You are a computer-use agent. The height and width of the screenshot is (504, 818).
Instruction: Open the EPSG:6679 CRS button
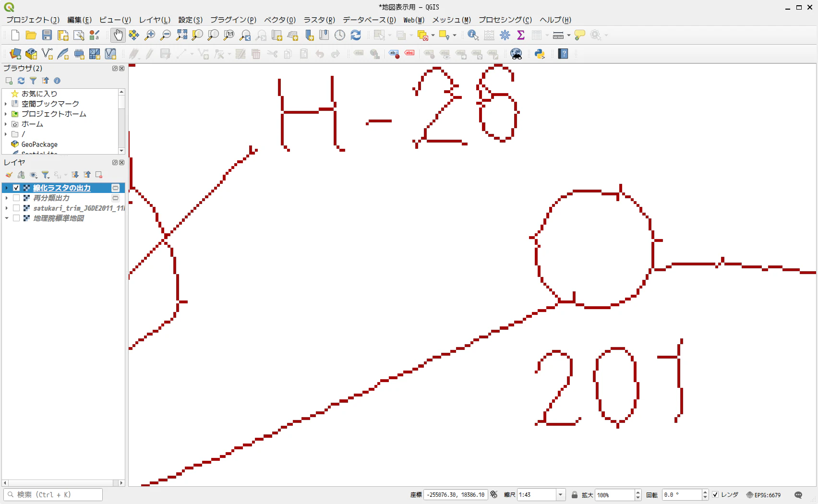click(763, 495)
